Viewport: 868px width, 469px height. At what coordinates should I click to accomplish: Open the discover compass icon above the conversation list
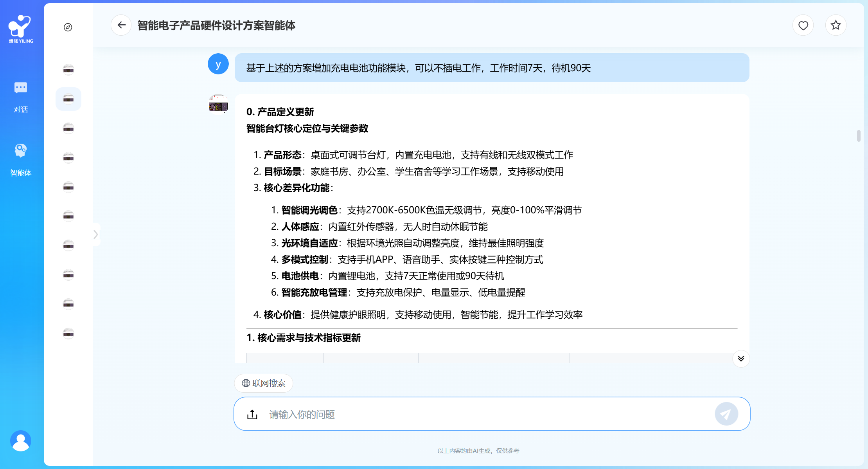click(x=68, y=27)
